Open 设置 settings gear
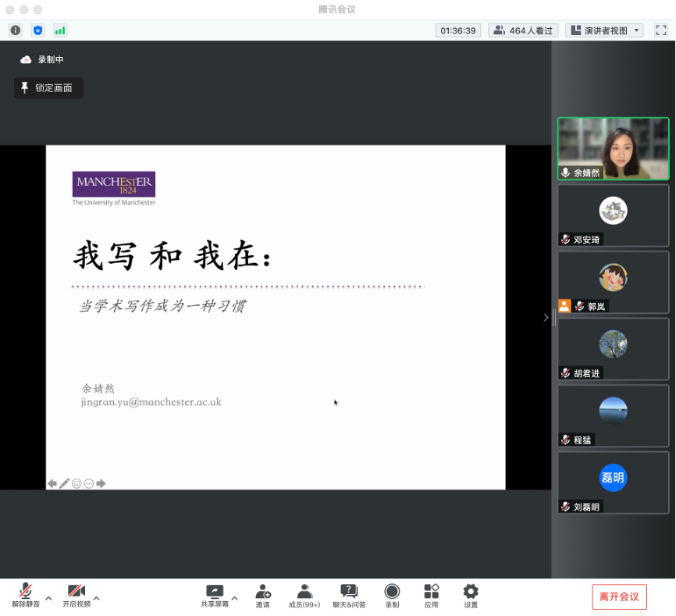The height and width of the screenshot is (616, 676). tap(471, 596)
